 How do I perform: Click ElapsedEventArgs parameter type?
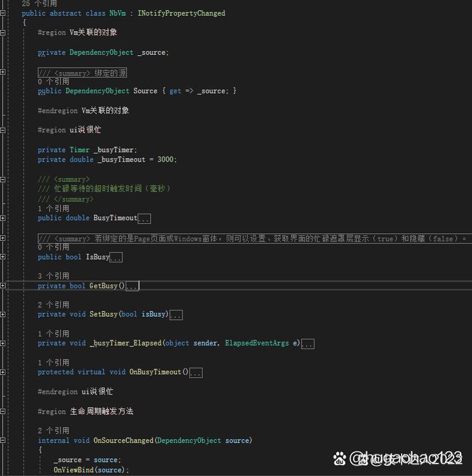(257, 343)
